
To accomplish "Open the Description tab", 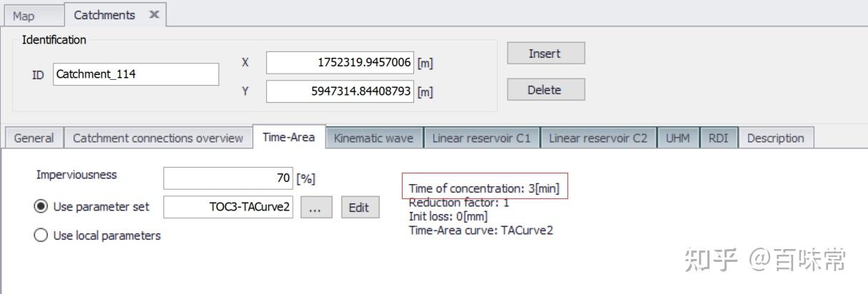I will (x=775, y=138).
